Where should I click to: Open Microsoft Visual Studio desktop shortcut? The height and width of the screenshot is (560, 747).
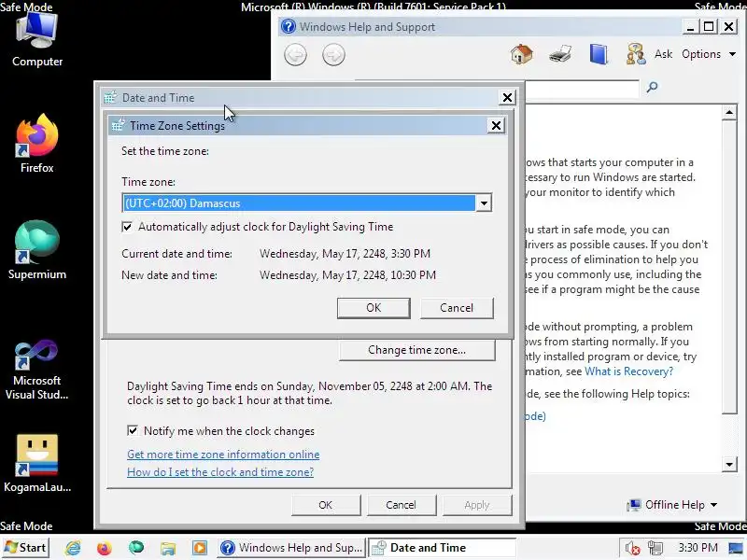coord(36,370)
